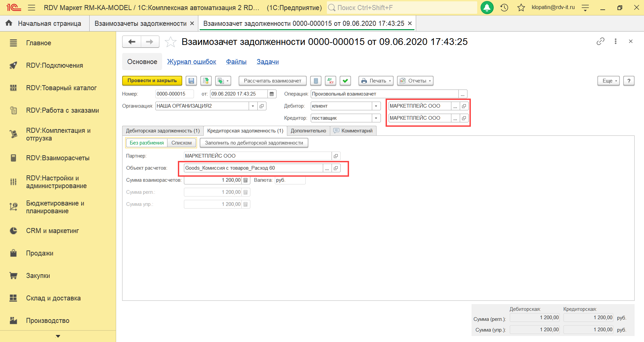Click the green checkmark icon in toolbar
Screen dimensions: 644x342
point(345,81)
